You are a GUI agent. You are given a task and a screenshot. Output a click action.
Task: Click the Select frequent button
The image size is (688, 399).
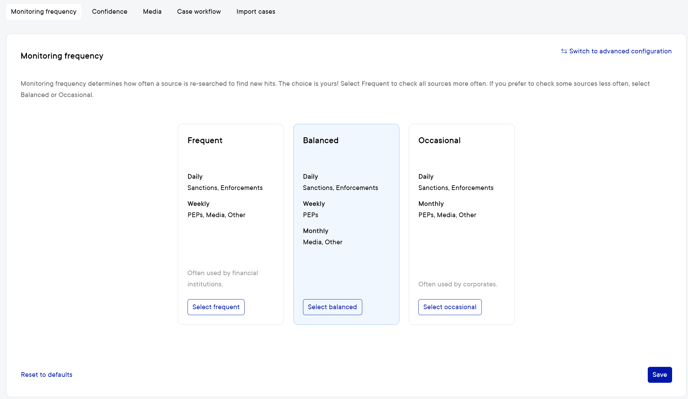coord(216,307)
